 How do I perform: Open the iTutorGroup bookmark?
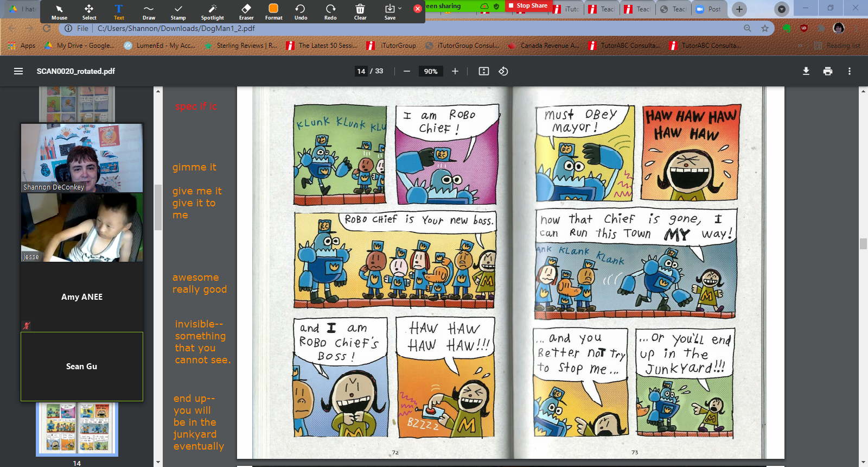pos(392,46)
